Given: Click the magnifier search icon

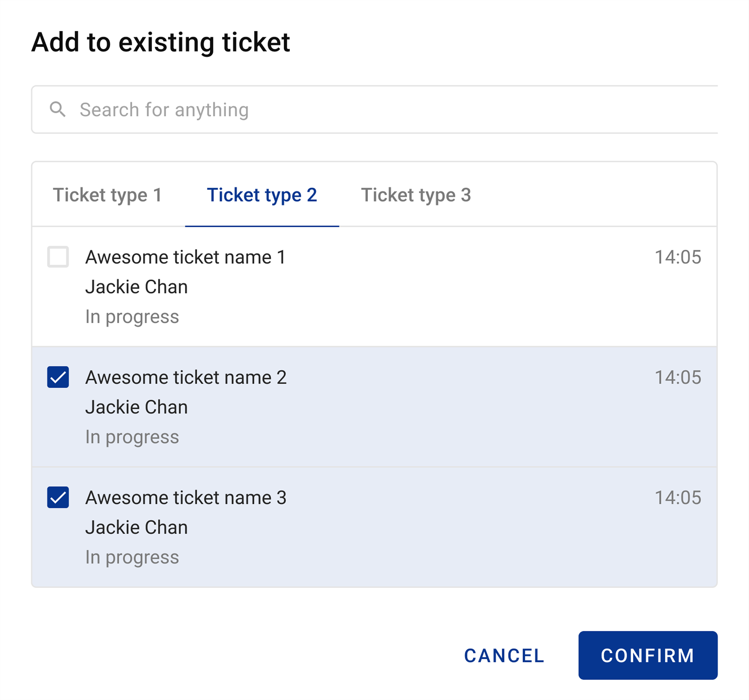Looking at the screenshot, I should [58, 110].
